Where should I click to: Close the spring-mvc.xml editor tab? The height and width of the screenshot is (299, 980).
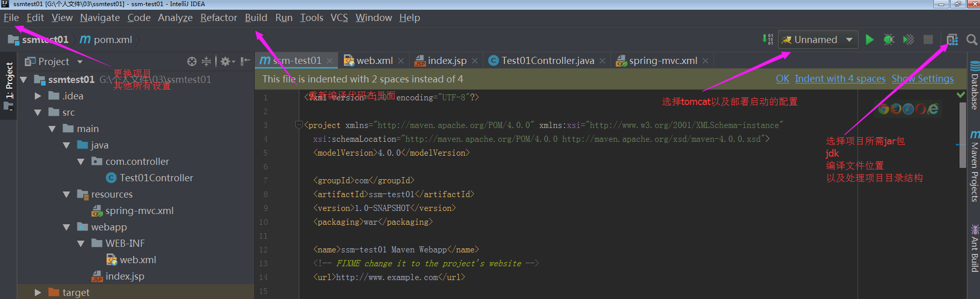[705, 61]
